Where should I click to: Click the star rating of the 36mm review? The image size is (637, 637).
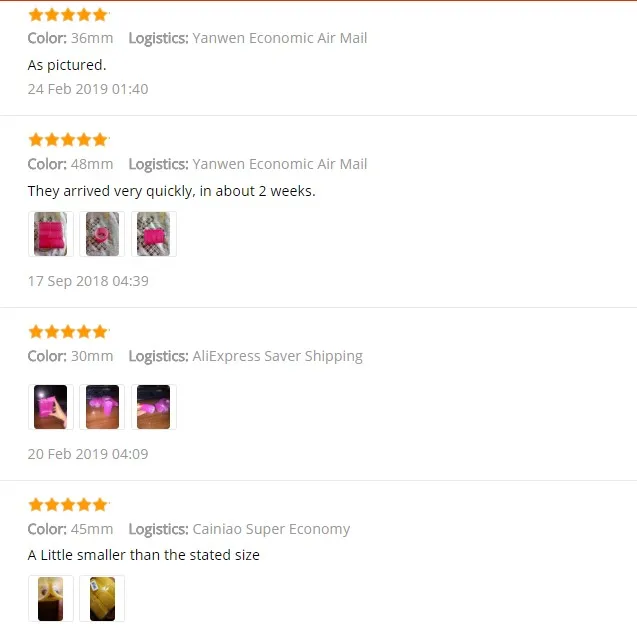pyautogui.click(x=68, y=15)
